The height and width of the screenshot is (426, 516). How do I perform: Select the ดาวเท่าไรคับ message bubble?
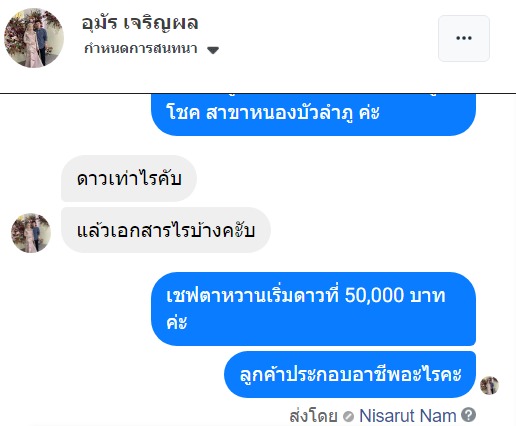coord(129,178)
